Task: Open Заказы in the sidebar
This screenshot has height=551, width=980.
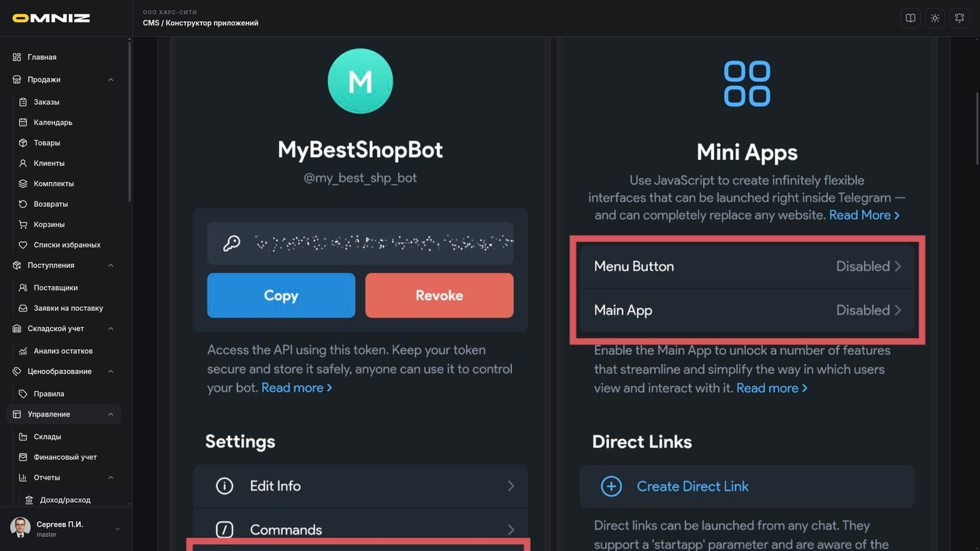Action: 46,102
